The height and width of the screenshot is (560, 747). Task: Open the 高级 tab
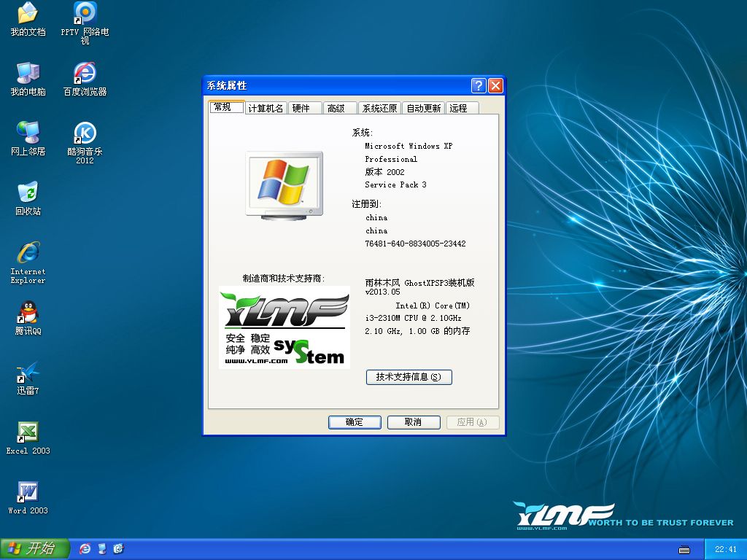pos(340,109)
